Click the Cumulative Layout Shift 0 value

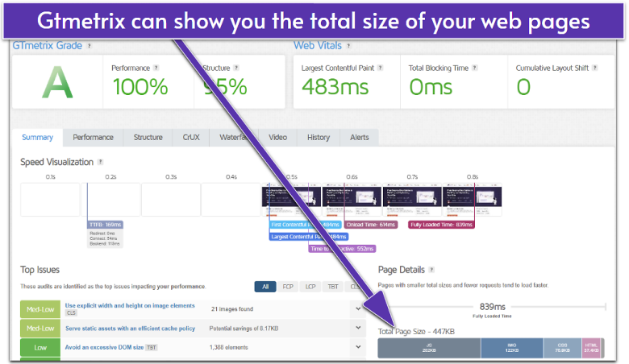523,87
